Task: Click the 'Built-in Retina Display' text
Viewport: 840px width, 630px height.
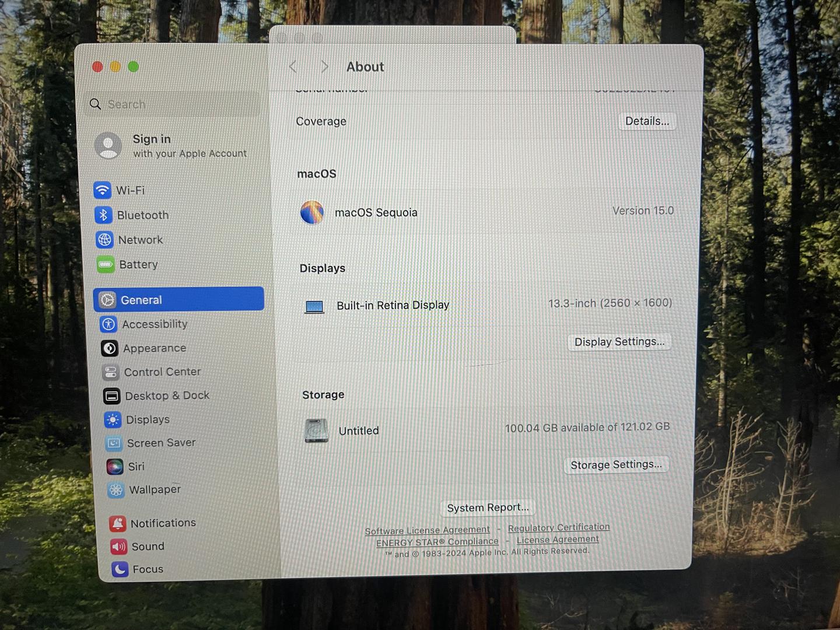Action: coord(393,305)
